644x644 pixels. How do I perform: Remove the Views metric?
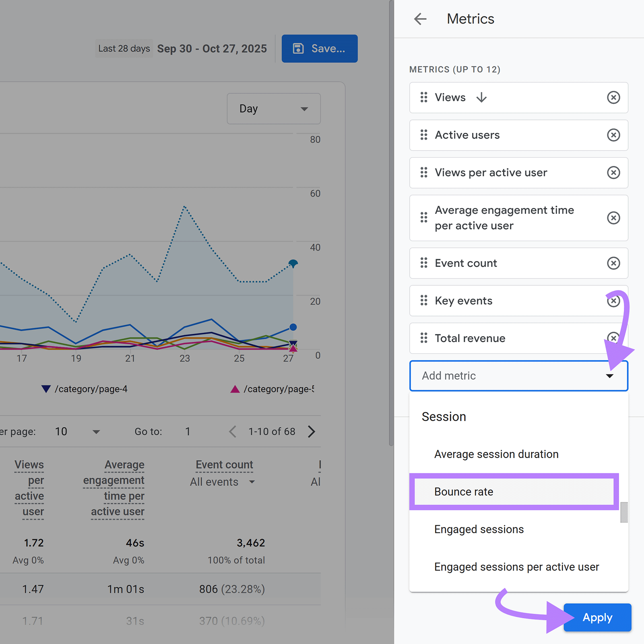(x=613, y=97)
